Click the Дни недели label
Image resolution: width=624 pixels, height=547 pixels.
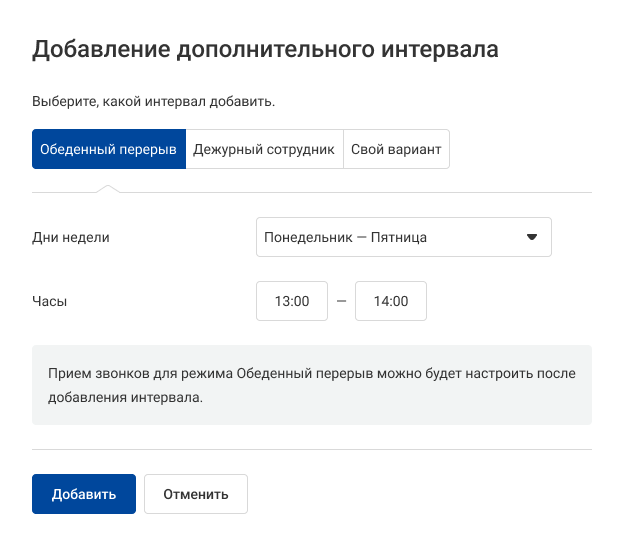pos(71,237)
